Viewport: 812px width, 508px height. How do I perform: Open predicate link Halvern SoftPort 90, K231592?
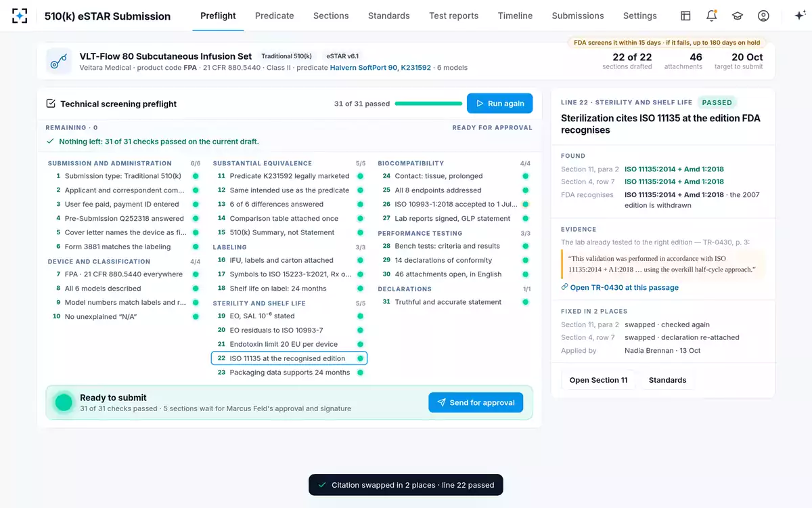pyautogui.click(x=380, y=68)
